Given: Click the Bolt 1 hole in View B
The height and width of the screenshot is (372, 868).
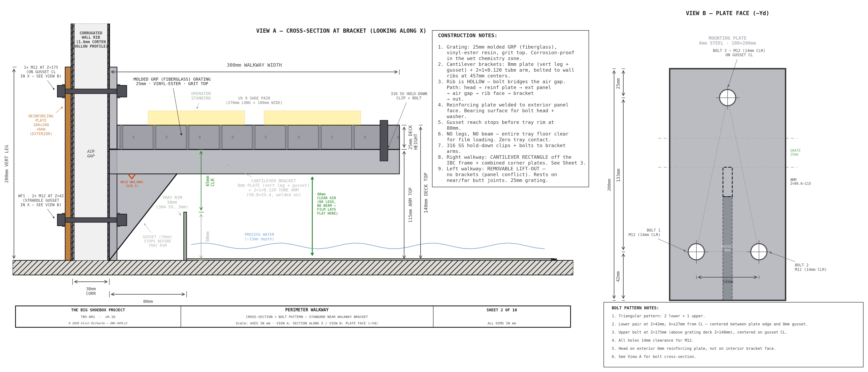Looking at the screenshot, I should click(696, 252).
